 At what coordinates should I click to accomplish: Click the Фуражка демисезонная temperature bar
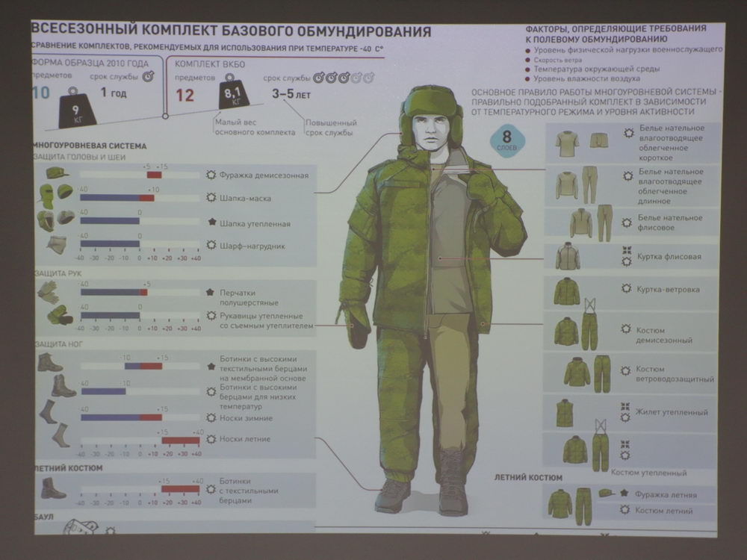tap(155, 175)
